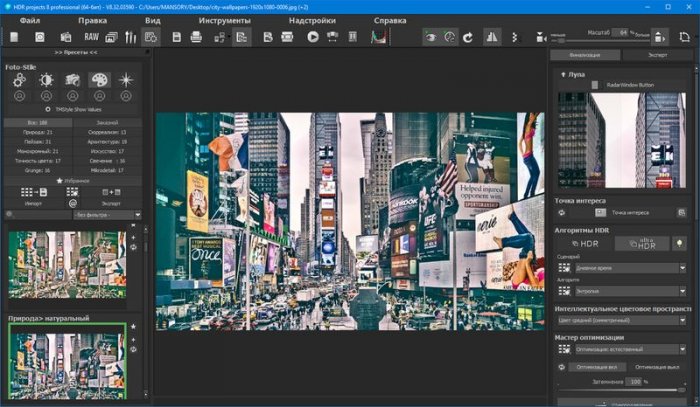Select the sparkle star Foto-Stile icon
Viewport: 700px width, 407px height.
click(x=126, y=80)
